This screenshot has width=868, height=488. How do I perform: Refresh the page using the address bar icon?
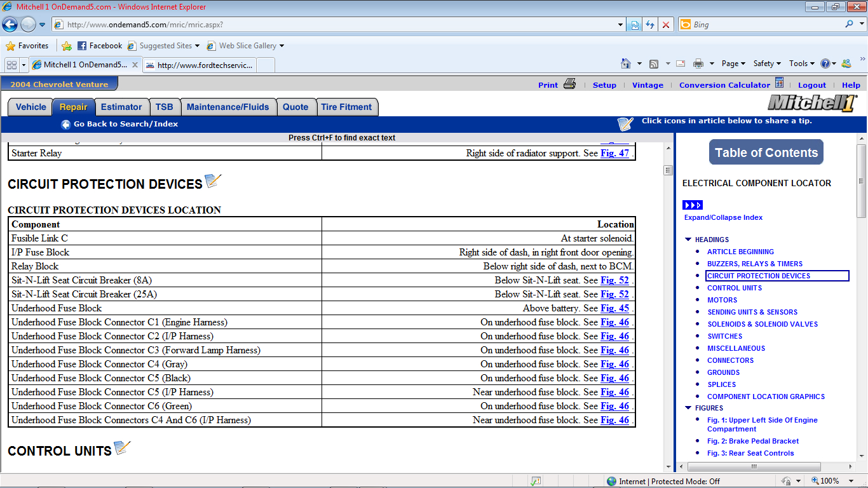pyautogui.click(x=650, y=25)
